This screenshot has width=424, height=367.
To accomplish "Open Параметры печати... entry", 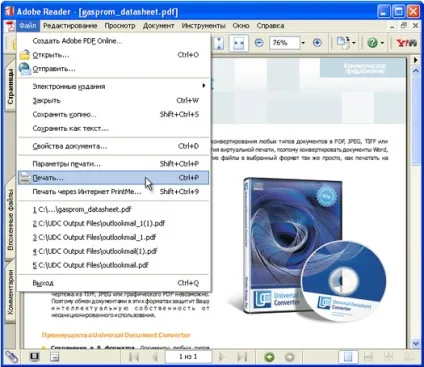I will coord(113,164).
